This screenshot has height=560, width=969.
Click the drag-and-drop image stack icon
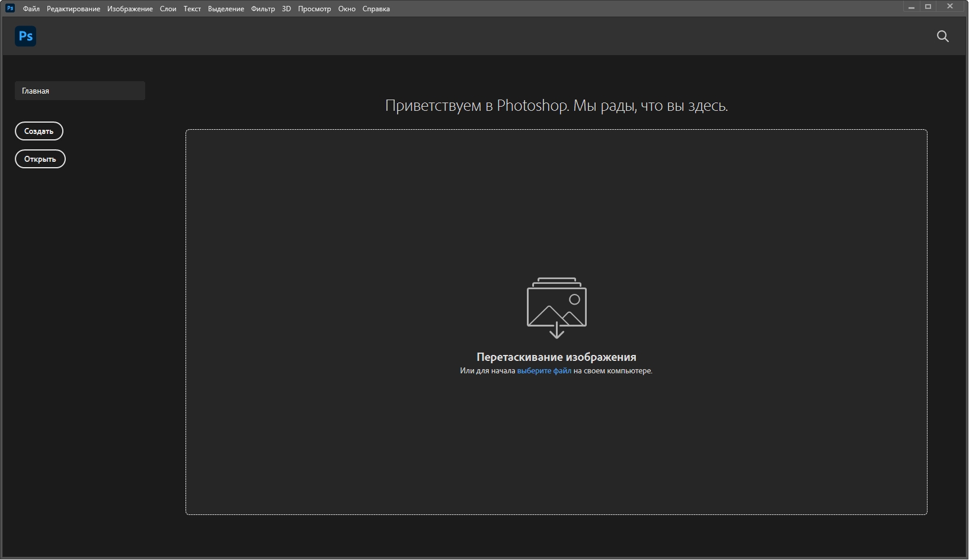(557, 308)
